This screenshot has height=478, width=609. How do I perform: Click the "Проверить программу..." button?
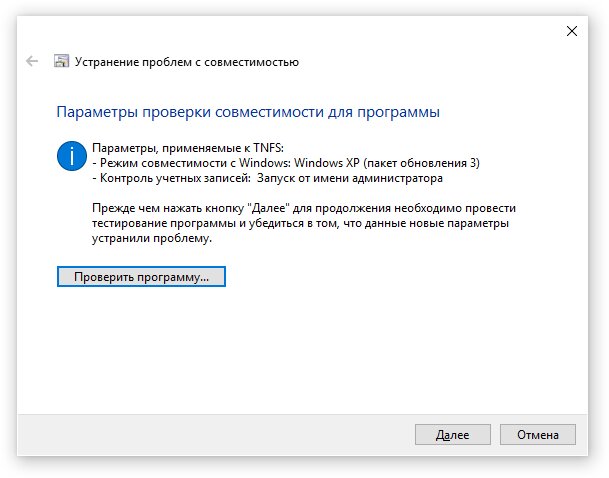[141, 277]
